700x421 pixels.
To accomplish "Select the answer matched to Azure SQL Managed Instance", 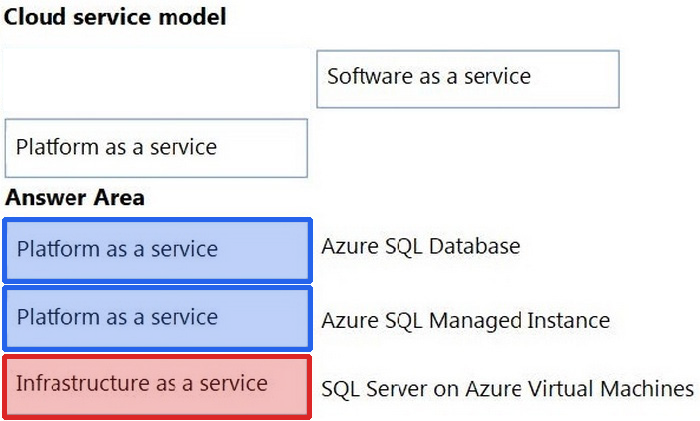I will pos(157,318).
